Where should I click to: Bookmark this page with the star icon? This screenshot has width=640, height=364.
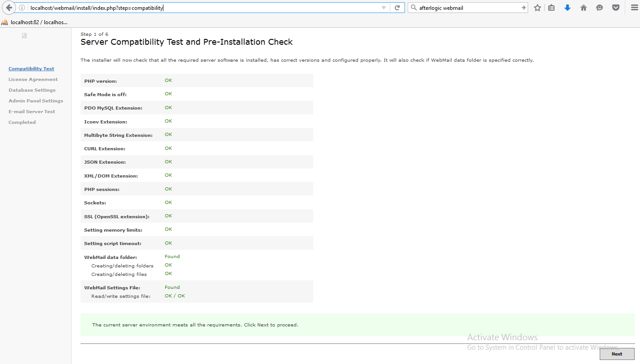click(x=538, y=8)
